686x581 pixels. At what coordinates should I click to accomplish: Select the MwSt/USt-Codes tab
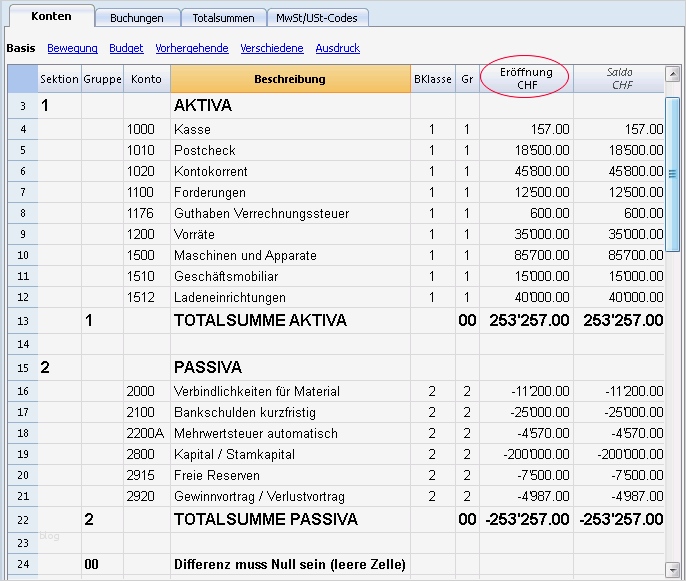319,18
